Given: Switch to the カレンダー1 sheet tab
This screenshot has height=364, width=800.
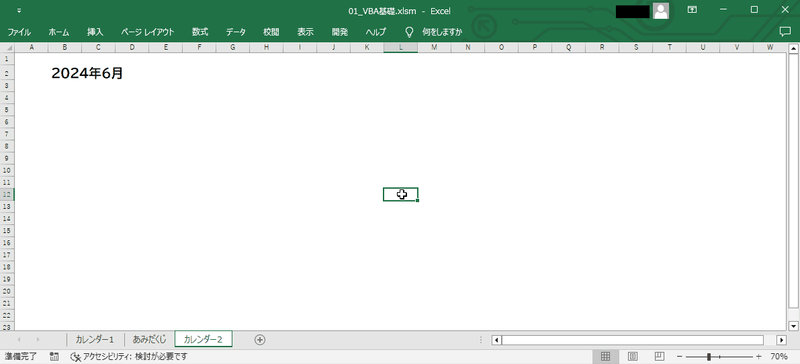Looking at the screenshot, I should pos(95,339).
